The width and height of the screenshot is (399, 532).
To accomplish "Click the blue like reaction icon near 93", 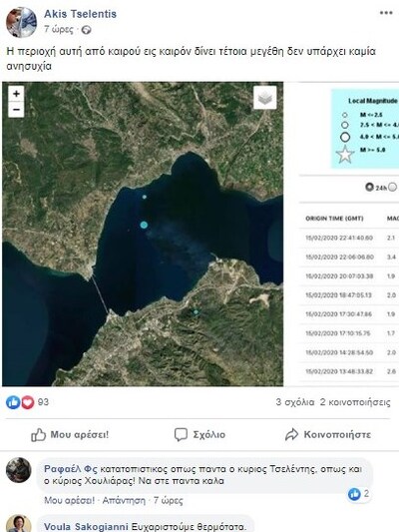I will tap(13, 402).
